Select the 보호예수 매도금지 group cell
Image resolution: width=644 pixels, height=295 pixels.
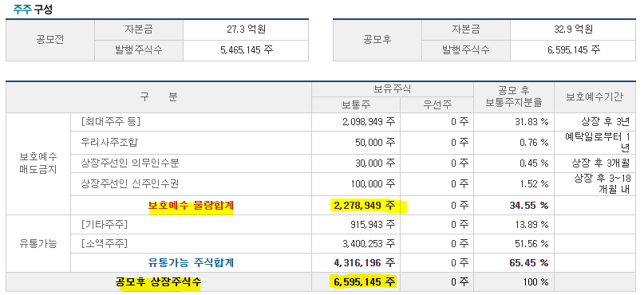[38, 163]
